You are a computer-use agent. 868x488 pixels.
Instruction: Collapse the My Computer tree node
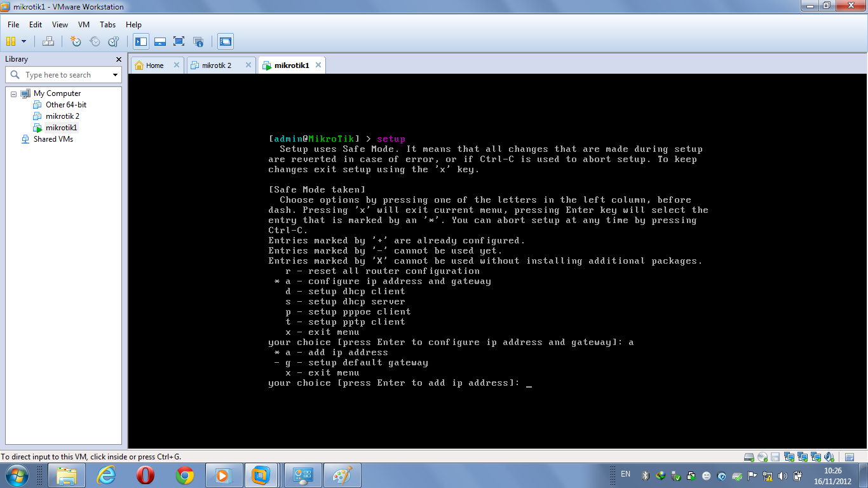coord(14,93)
